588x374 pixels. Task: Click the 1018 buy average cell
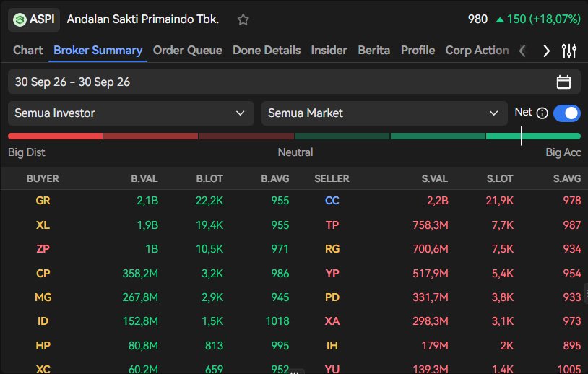pyautogui.click(x=277, y=321)
